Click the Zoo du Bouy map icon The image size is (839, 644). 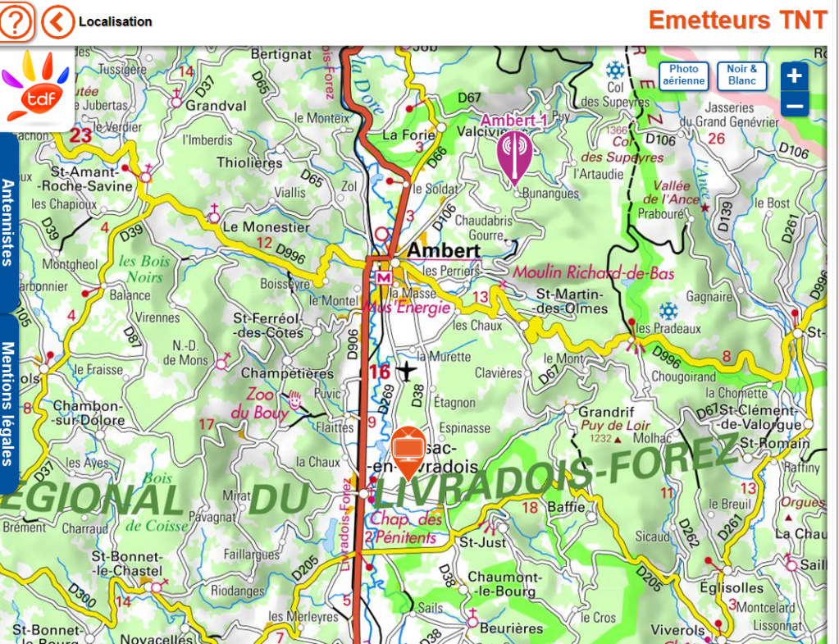point(294,400)
